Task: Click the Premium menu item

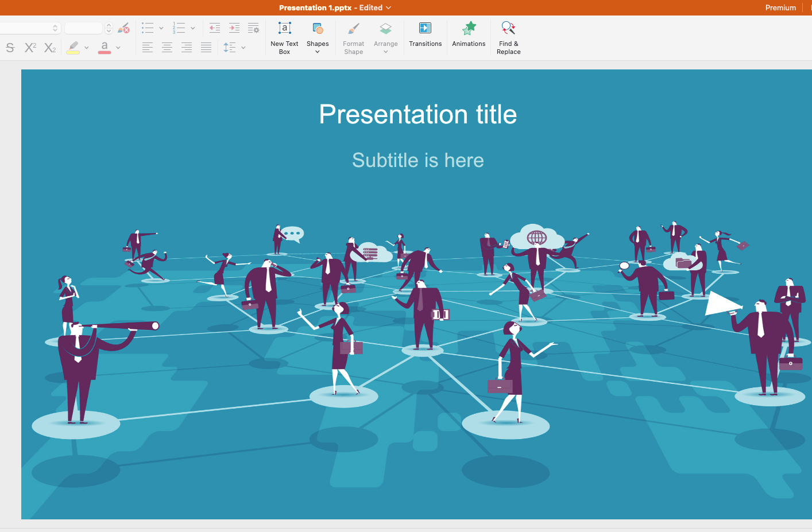Action: (780, 7)
